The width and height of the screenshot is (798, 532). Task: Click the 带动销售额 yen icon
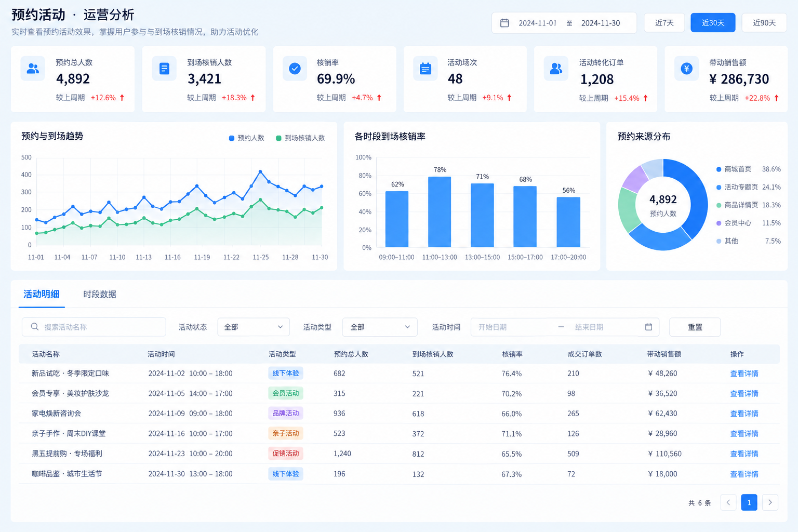[686, 68]
